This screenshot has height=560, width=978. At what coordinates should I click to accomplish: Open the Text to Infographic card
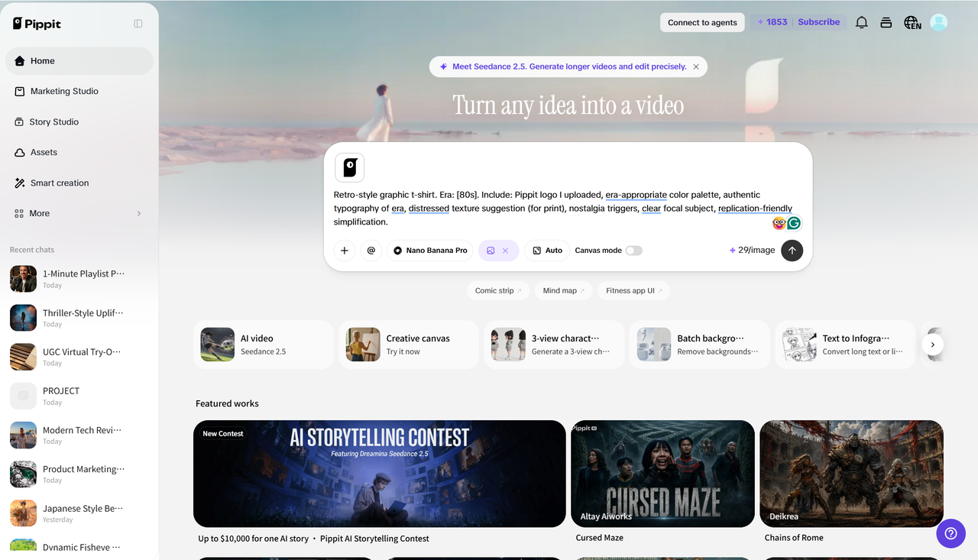pos(845,345)
